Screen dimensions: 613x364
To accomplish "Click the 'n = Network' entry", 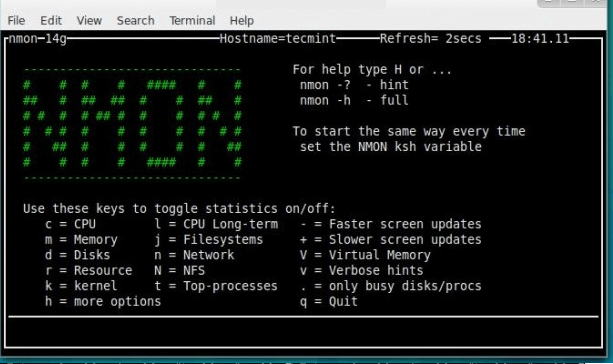I will pos(194,255).
